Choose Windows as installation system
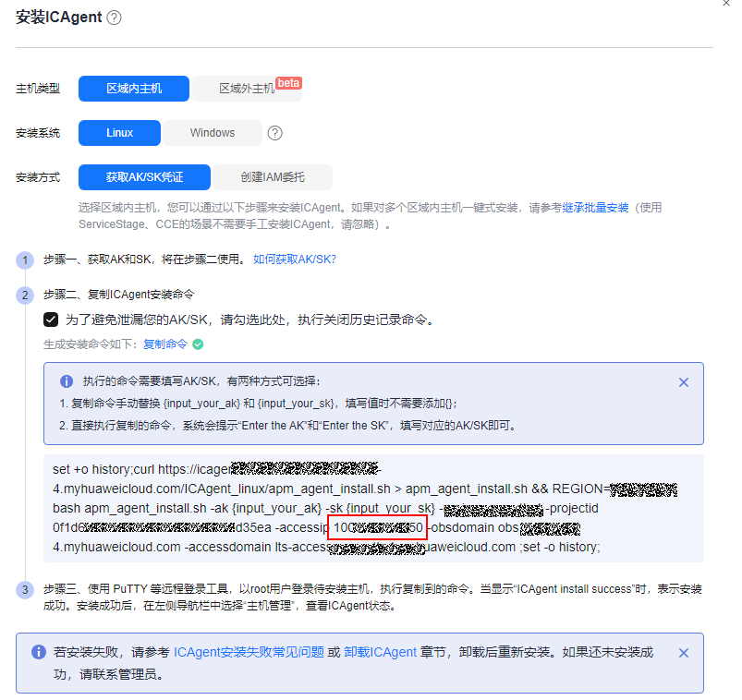 click(213, 133)
